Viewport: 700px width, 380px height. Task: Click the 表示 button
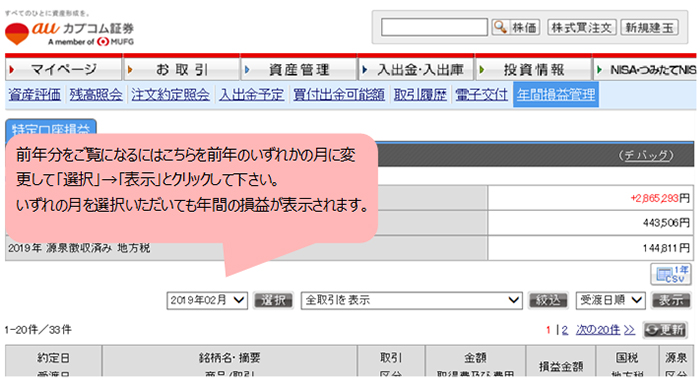pyautogui.click(x=671, y=300)
